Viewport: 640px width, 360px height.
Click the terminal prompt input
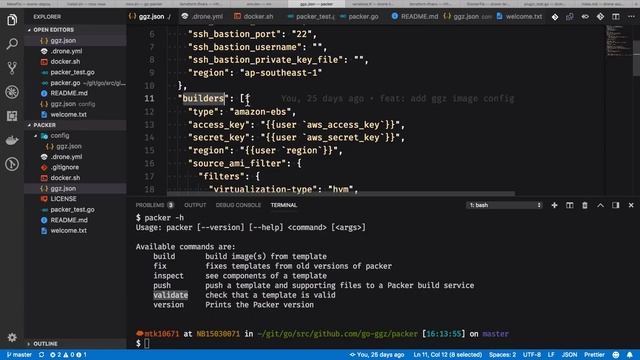[x=147, y=344]
